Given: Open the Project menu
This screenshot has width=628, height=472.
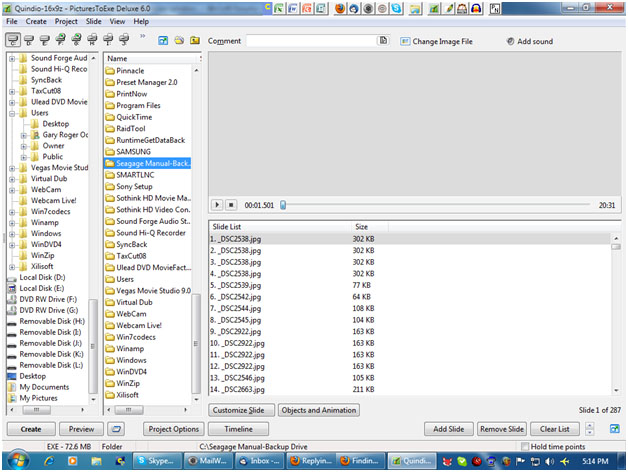Looking at the screenshot, I should click(66, 21).
